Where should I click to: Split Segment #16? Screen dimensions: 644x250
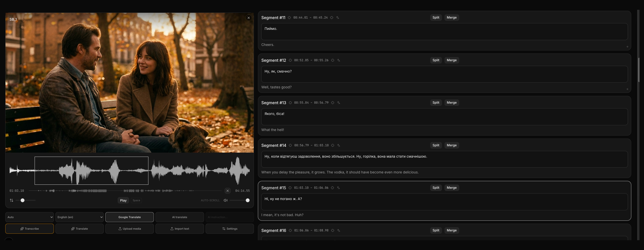(436, 230)
